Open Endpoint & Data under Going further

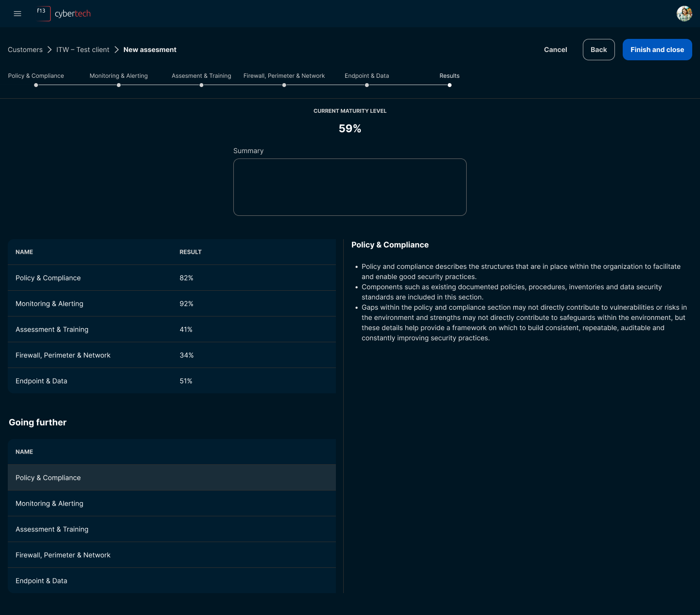point(172,581)
